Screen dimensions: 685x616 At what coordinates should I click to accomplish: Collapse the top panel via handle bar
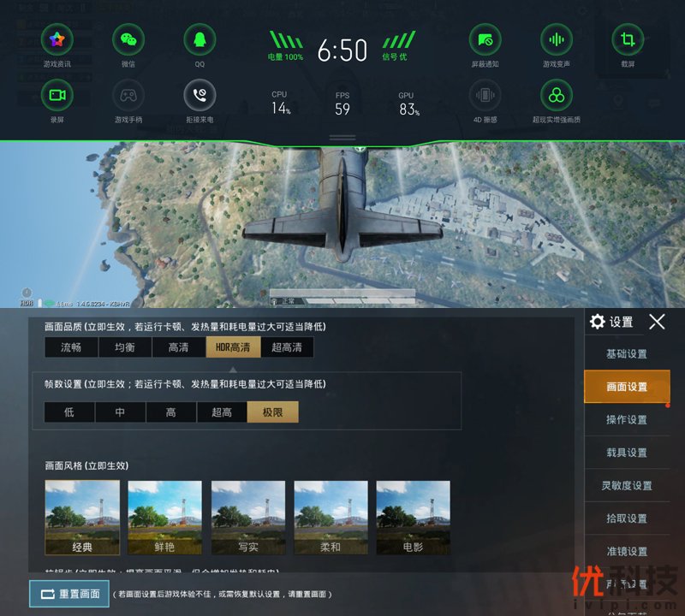[x=342, y=137]
